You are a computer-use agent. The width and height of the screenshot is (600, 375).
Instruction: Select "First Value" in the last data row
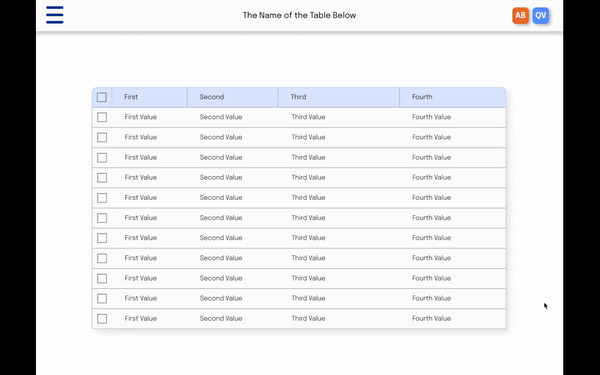(x=140, y=318)
